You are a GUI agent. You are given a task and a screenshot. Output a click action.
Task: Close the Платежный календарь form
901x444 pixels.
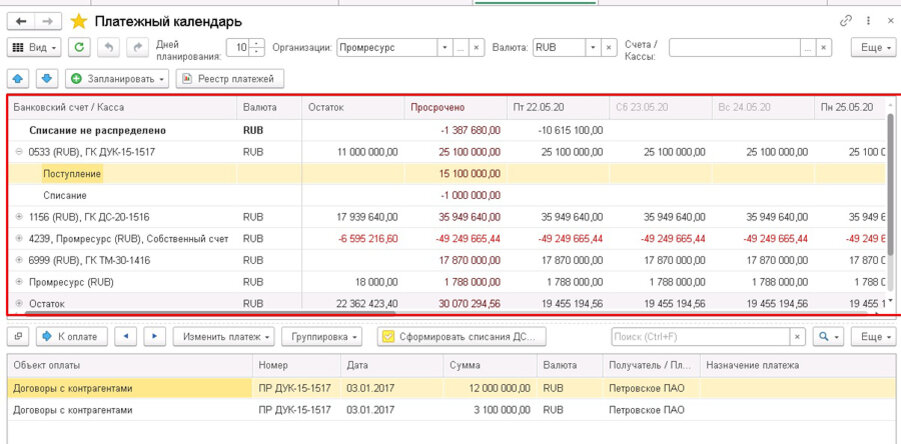890,21
